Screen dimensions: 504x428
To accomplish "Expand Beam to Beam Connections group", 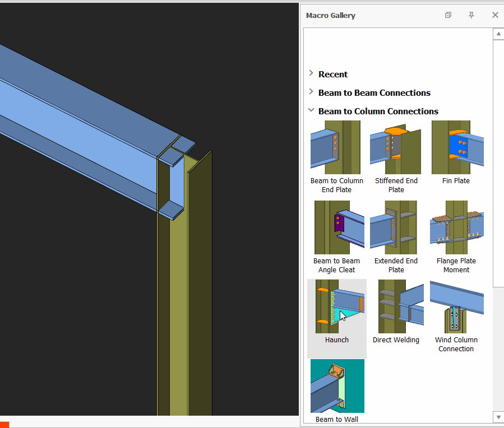I will (311, 92).
